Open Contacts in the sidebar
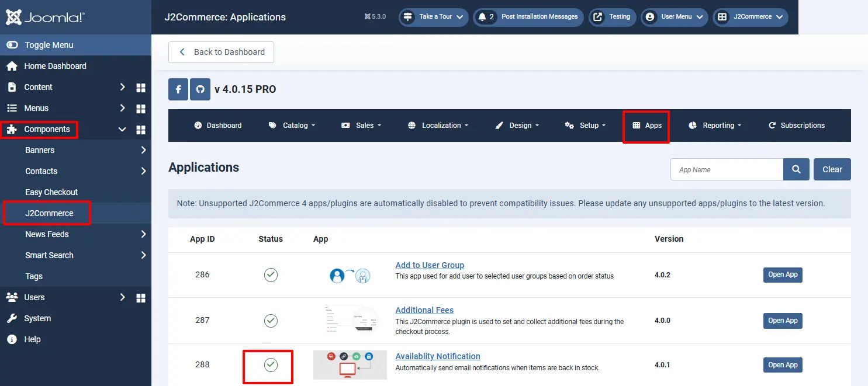868x386 pixels. click(x=41, y=171)
